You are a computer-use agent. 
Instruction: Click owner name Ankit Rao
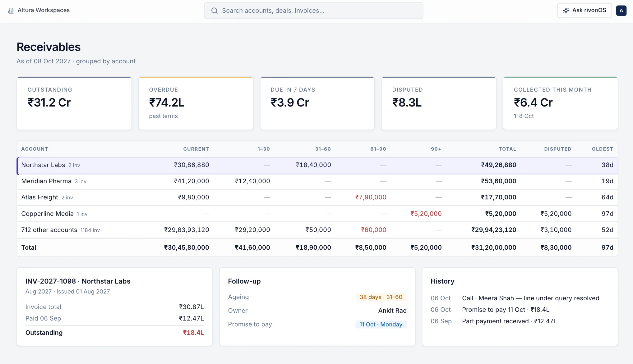tap(392, 311)
